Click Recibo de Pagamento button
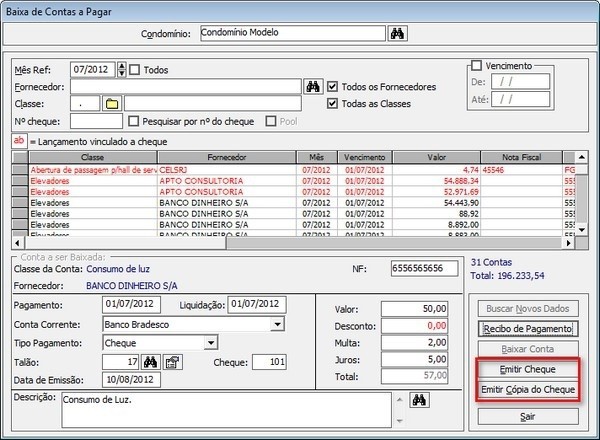Screen dimensions: 600x440 point(528,329)
